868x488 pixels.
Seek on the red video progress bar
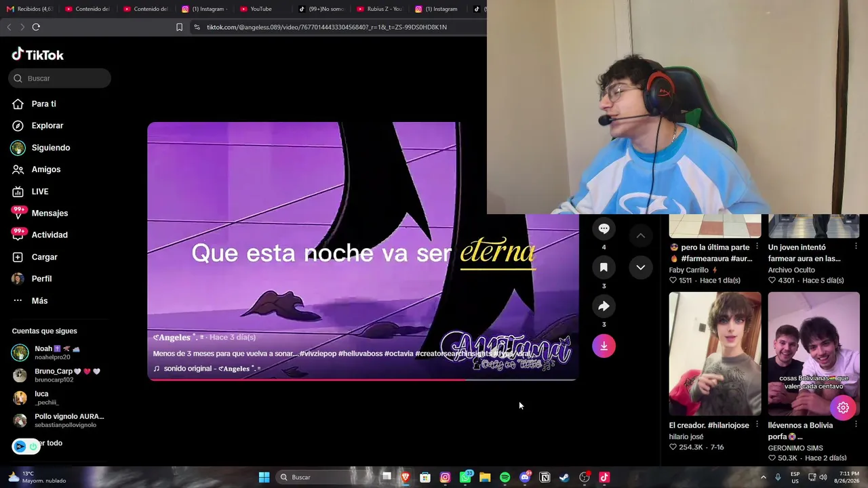pos(362,380)
